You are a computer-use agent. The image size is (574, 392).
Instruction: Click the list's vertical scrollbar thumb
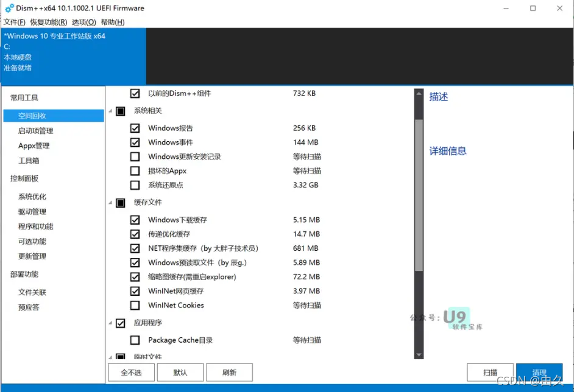click(x=419, y=195)
